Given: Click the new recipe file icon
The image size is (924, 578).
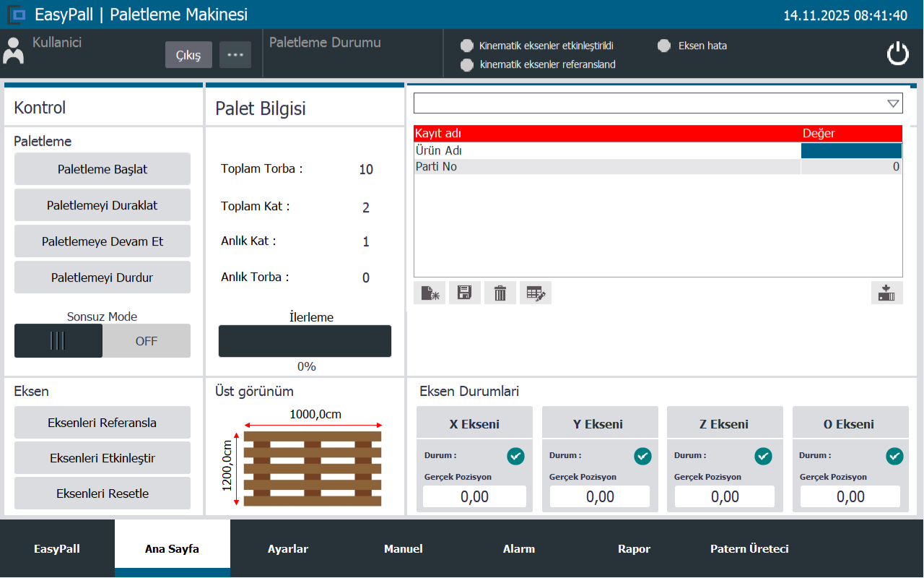Looking at the screenshot, I should 430,293.
